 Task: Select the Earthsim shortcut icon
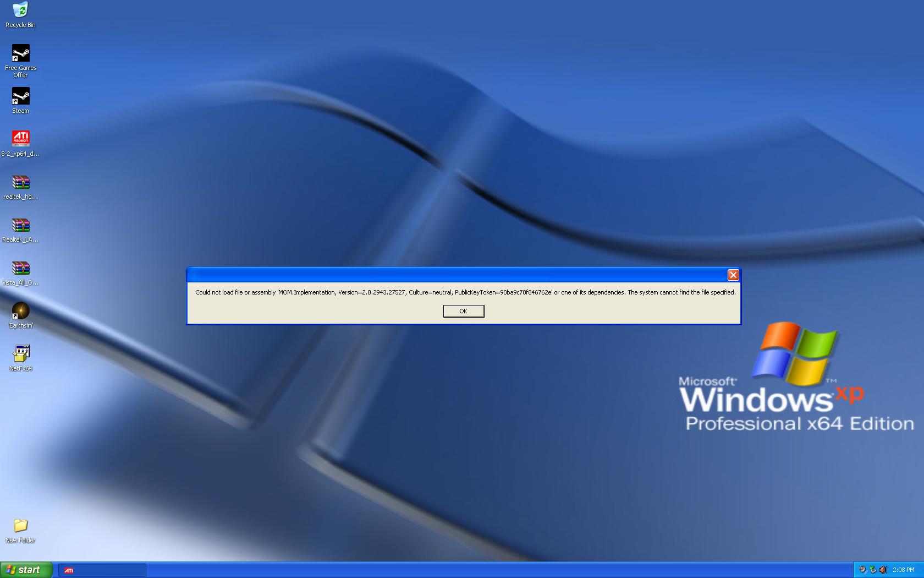pyautogui.click(x=20, y=315)
